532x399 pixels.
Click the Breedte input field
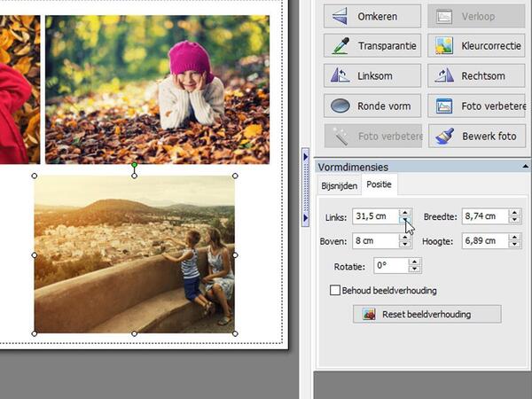click(x=484, y=216)
